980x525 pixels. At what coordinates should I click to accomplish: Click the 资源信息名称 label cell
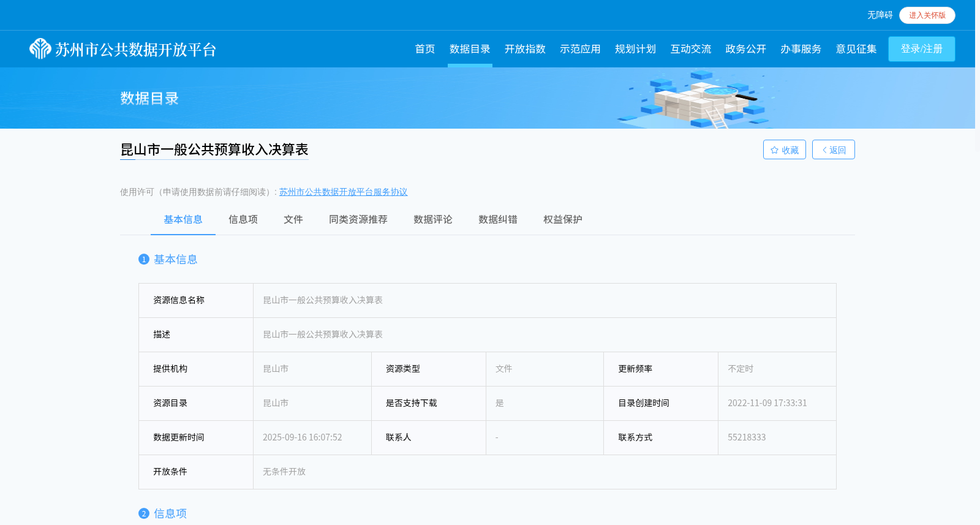tap(196, 300)
